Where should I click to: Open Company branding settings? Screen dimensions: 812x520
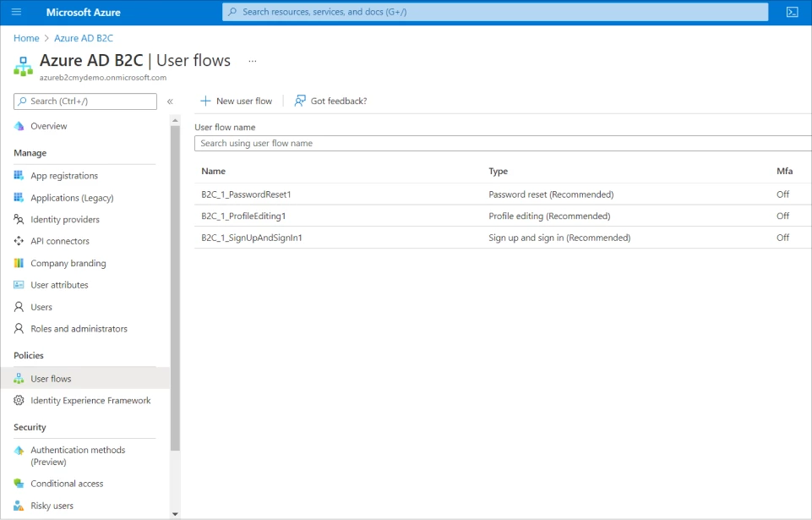pyautogui.click(x=68, y=263)
